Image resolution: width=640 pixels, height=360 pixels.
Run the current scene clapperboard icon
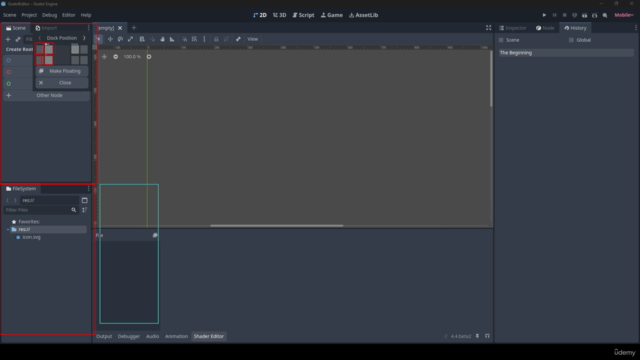pos(584,15)
